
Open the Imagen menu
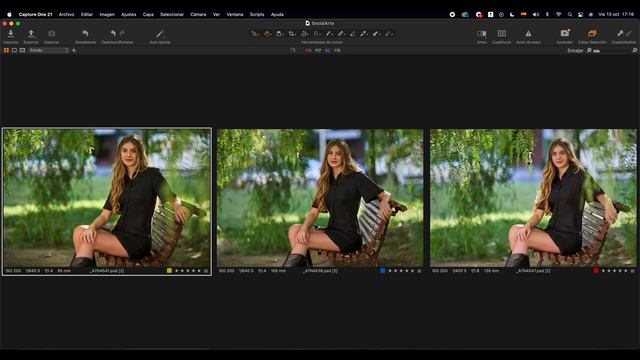[x=107, y=14]
